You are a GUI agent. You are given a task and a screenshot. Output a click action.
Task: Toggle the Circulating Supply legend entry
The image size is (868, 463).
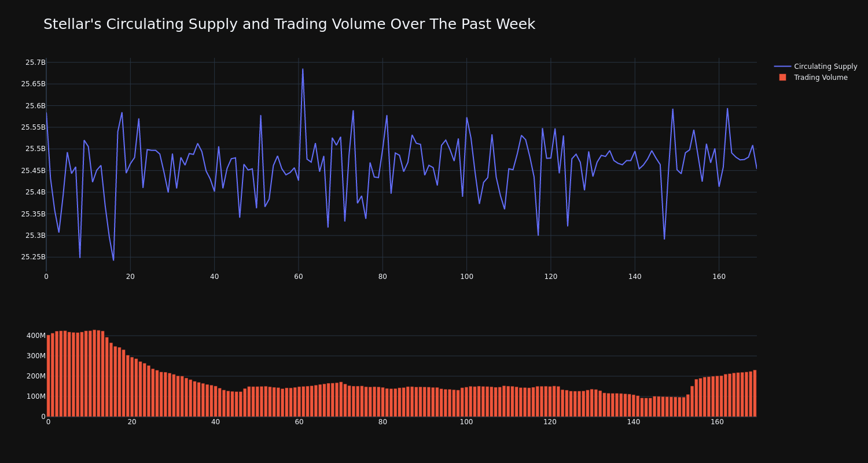pos(815,67)
